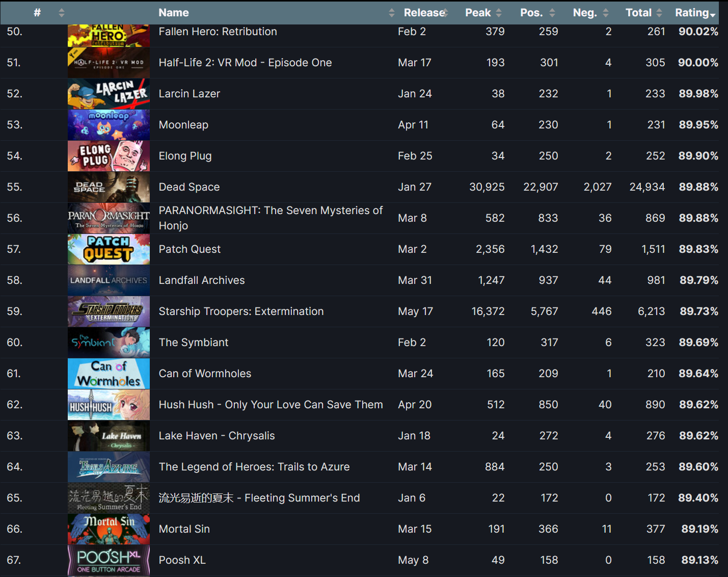Select the May 17 release date

point(415,311)
